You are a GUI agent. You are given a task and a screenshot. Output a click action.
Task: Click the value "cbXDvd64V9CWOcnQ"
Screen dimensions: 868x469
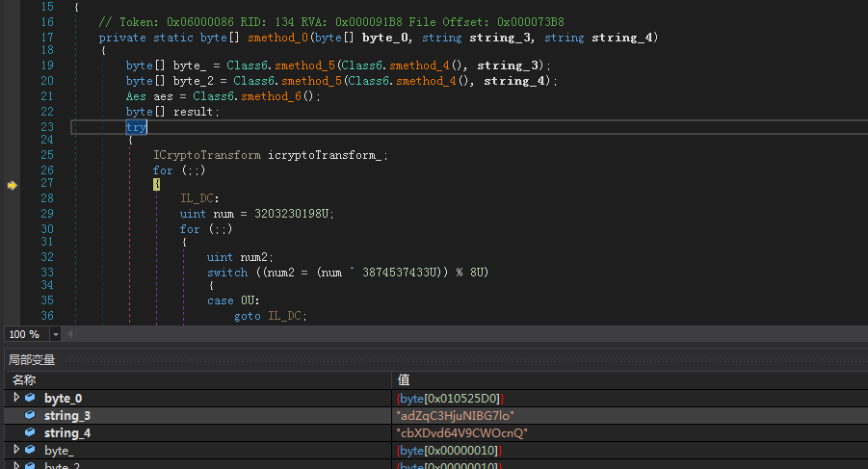(461, 432)
